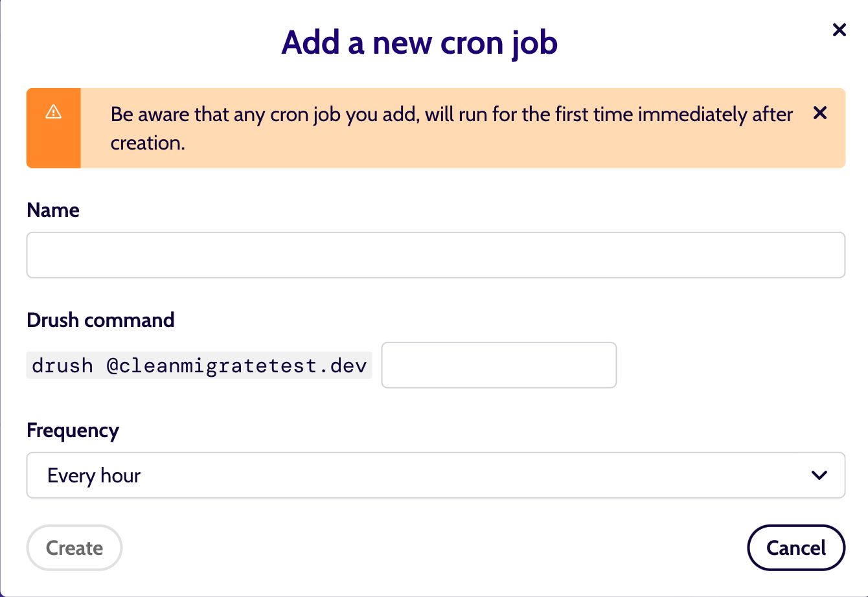Click inside the empty Name field
Screen dimensions: 868x597
tap(436, 255)
